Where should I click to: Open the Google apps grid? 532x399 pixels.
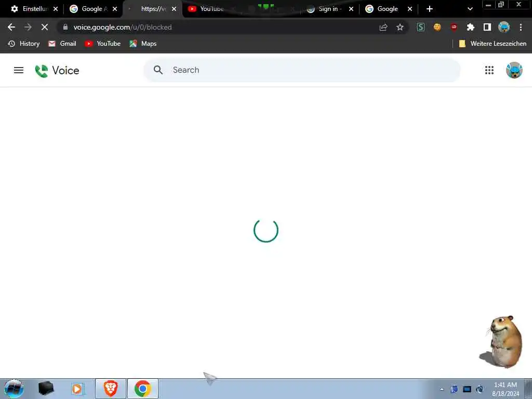489,70
